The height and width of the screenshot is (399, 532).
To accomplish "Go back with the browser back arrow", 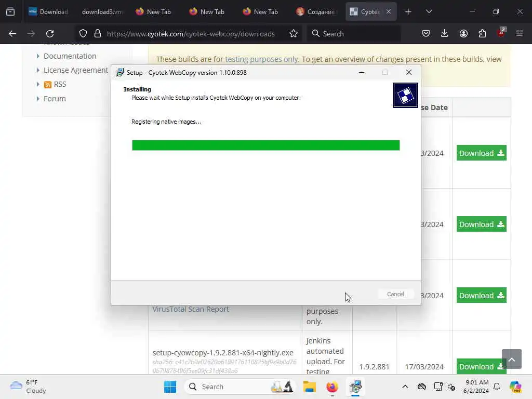I will point(12,34).
